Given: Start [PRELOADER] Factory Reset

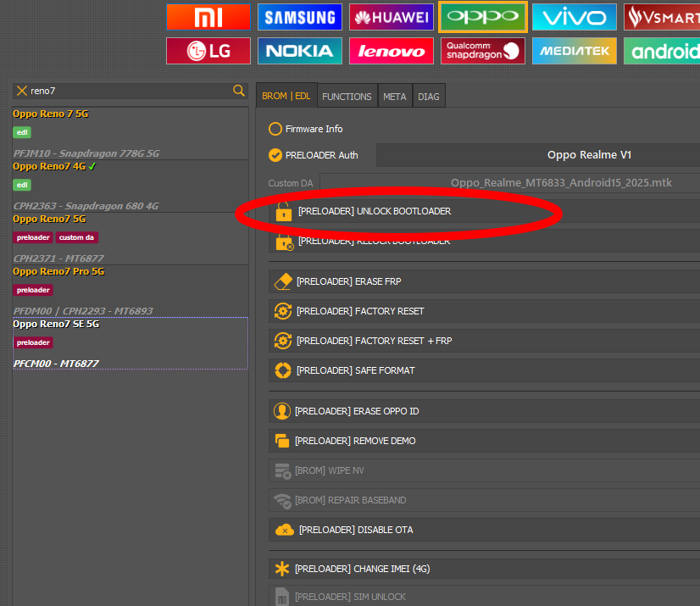Looking at the screenshot, I should click(x=485, y=311).
